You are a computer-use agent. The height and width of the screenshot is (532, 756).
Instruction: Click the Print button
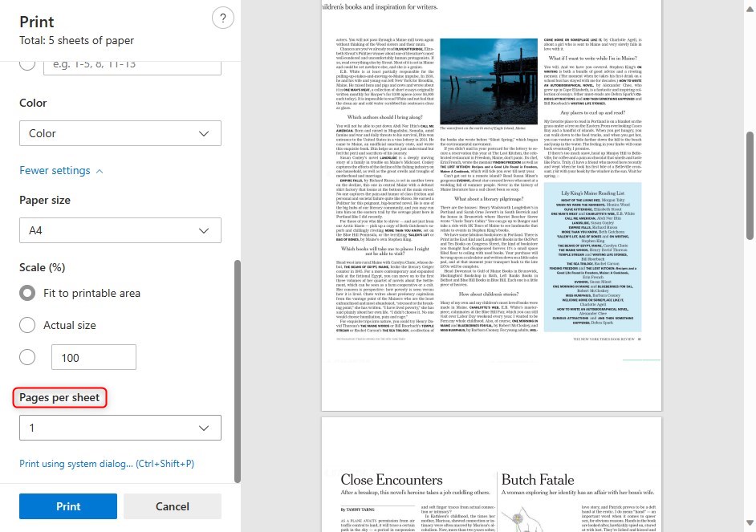tap(67, 506)
